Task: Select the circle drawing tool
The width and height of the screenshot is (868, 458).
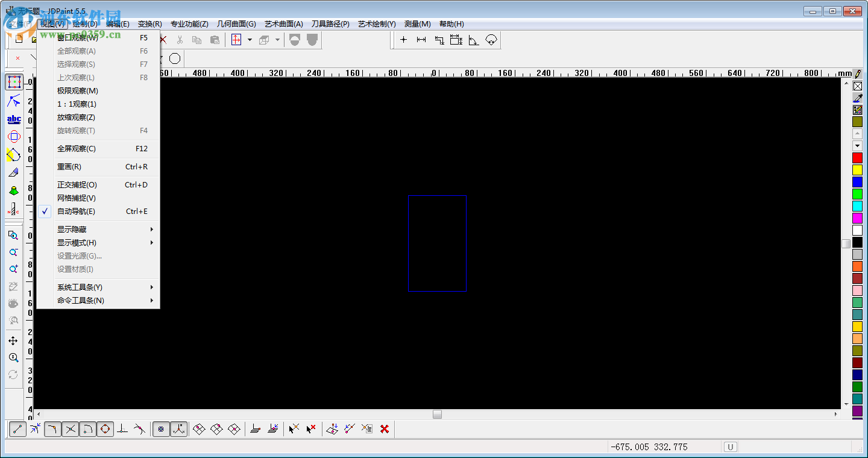Action: click(x=175, y=58)
